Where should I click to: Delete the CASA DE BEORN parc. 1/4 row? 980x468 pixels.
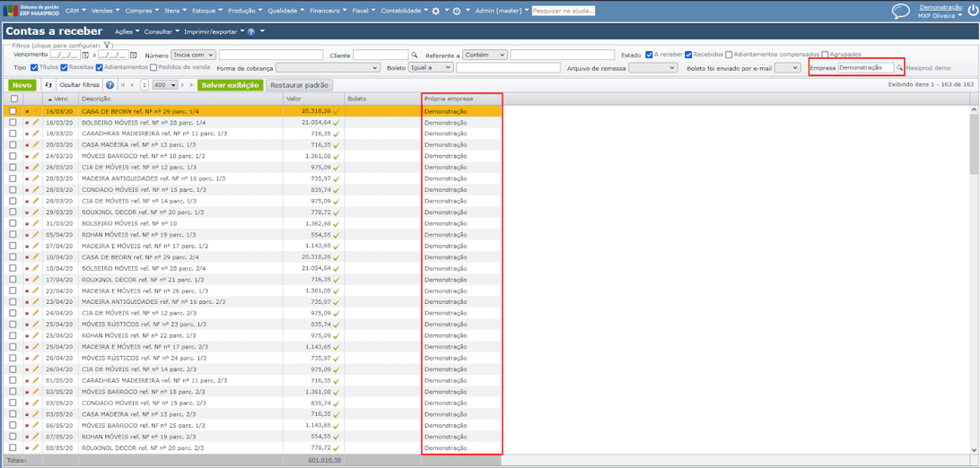point(27,111)
